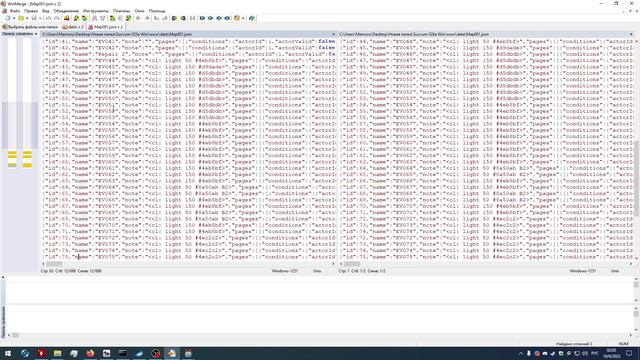This screenshot has width=640, height=360.
Task: Click the taskbar clock
Action: pyautogui.click(x=611, y=353)
